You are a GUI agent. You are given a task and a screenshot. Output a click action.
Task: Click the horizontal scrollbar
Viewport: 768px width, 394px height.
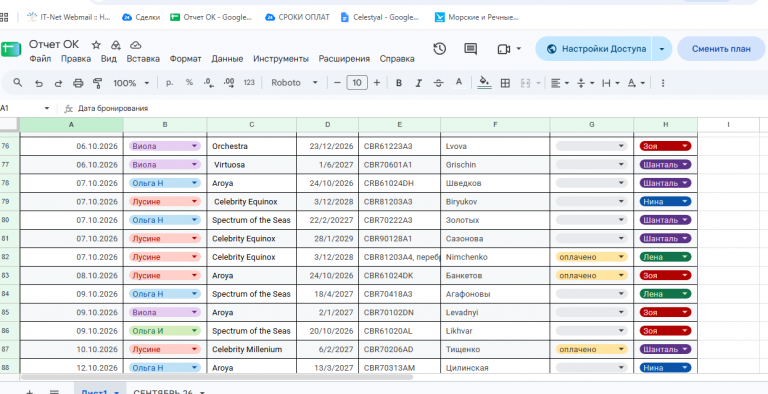click(x=217, y=377)
